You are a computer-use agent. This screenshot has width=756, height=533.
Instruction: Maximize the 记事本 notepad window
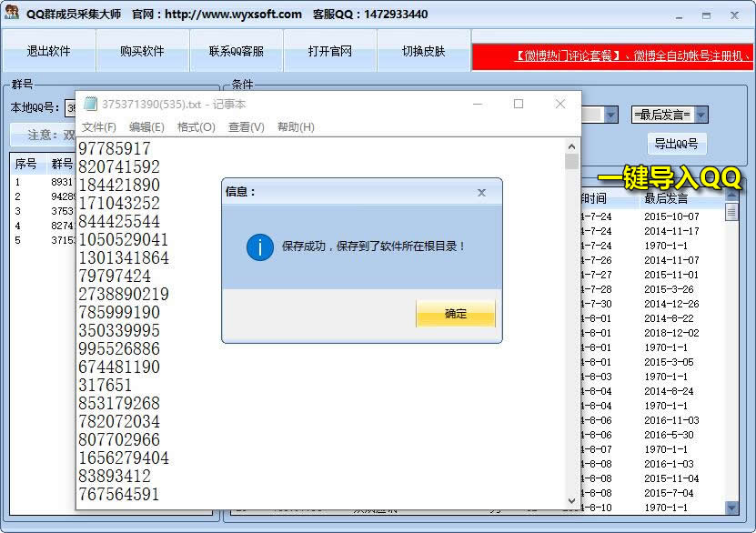point(519,104)
